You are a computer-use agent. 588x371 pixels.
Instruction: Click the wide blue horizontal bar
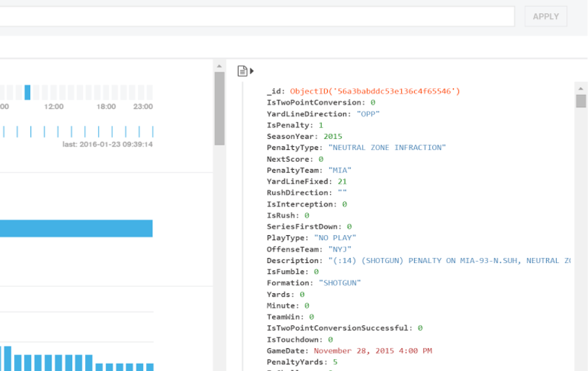[76, 228]
